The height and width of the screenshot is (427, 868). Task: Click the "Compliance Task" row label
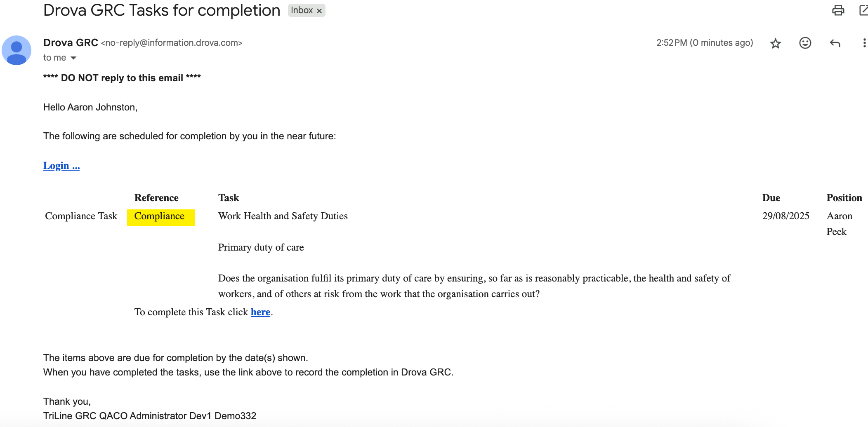(81, 216)
